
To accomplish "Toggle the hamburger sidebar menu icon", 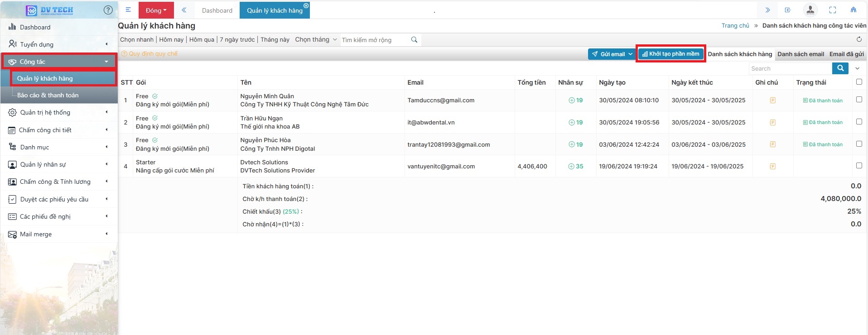I will pyautogui.click(x=128, y=10).
